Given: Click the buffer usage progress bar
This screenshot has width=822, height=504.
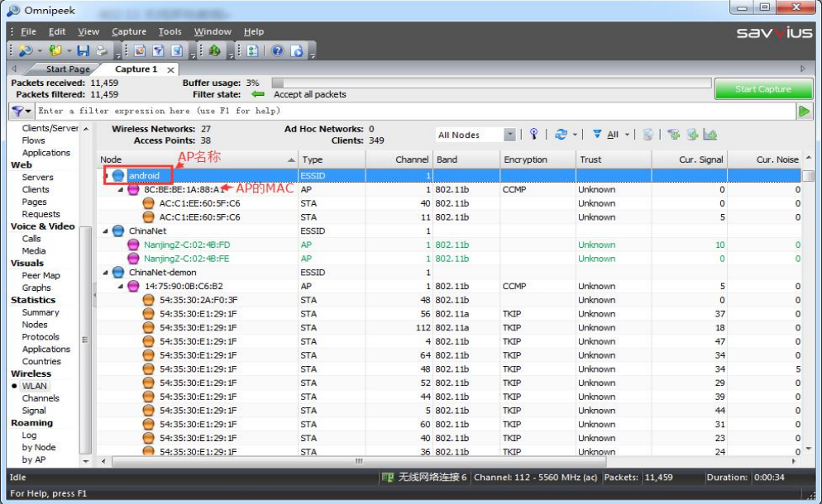Looking at the screenshot, I should pos(491,83).
